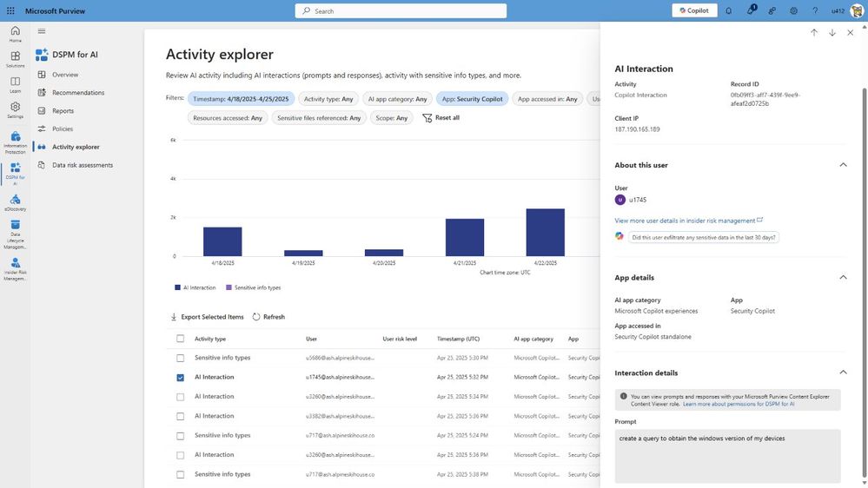This screenshot has width=868, height=488.
Task: Check the u3382 AI Interaction row
Action: [x=181, y=416]
